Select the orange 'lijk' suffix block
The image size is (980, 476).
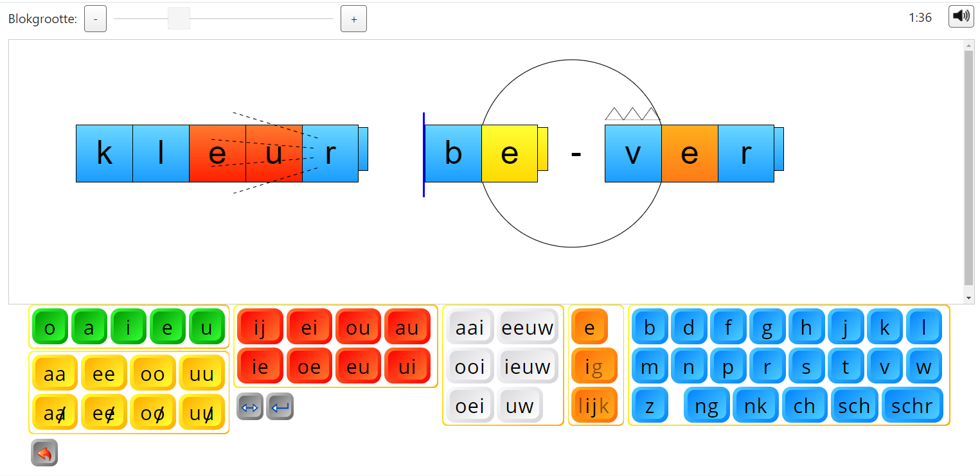[594, 405]
